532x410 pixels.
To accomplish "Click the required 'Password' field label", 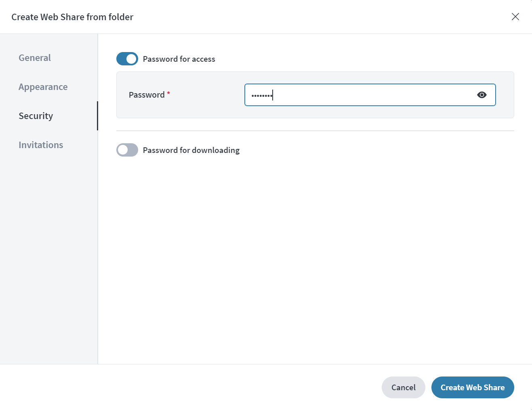I will point(149,95).
